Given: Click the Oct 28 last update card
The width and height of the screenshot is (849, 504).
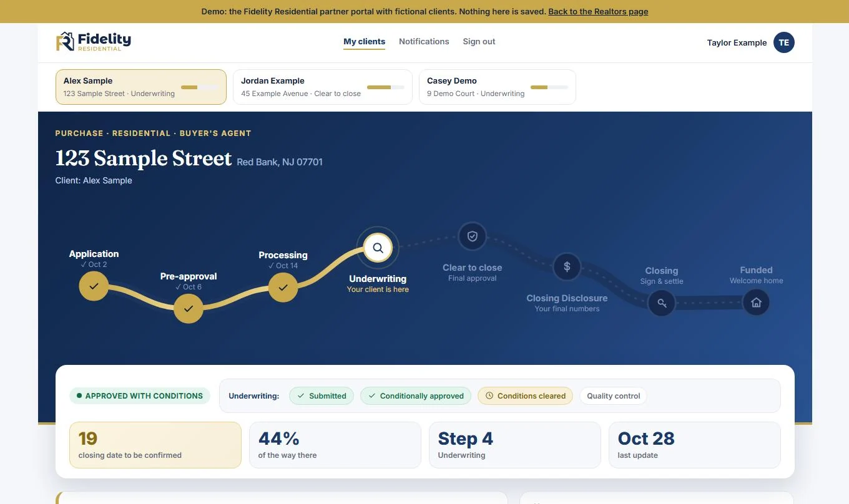Looking at the screenshot, I should coord(695,445).
